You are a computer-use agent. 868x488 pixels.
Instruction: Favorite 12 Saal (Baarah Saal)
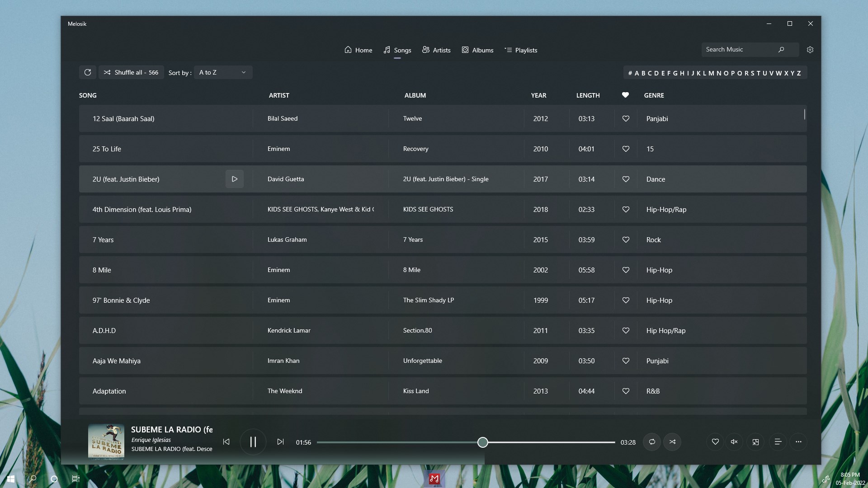pos(626,118)
